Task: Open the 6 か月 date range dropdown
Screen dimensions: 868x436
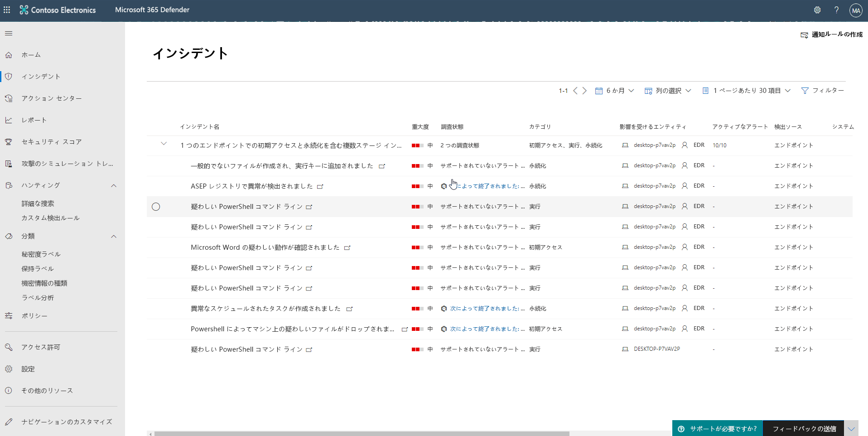Action: click(x=614, y=90)
